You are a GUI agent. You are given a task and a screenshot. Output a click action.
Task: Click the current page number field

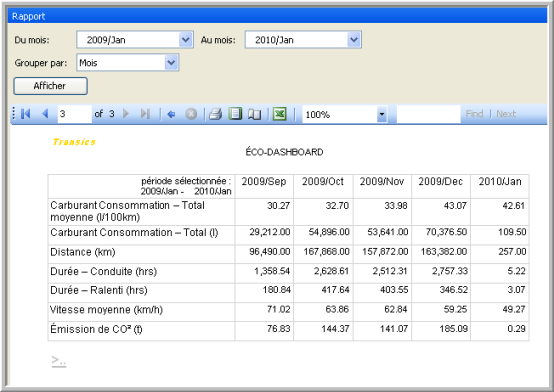pos(75,114)
